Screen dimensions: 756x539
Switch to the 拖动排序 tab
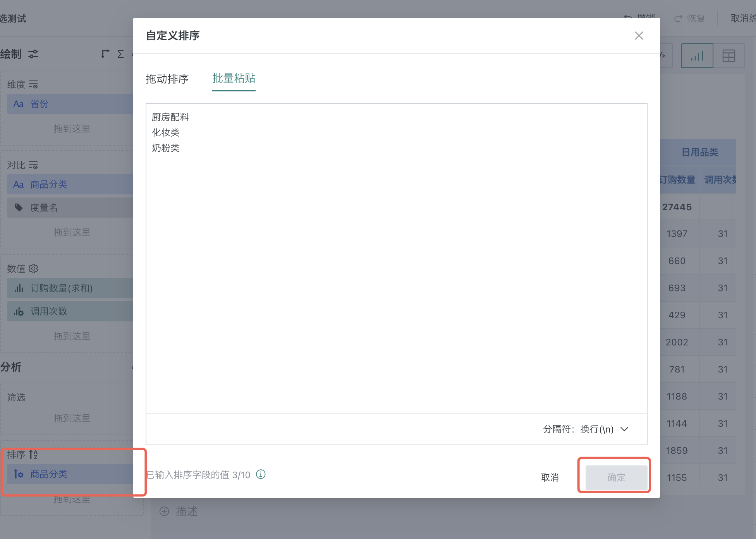167,79
